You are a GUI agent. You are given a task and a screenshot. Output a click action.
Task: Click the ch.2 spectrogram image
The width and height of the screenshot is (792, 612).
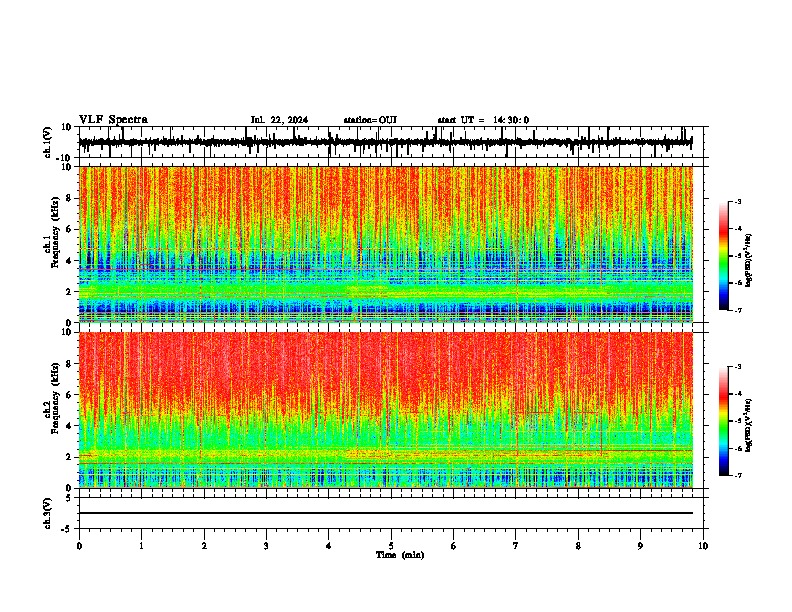pyautogui.click(x=386, y=410)
